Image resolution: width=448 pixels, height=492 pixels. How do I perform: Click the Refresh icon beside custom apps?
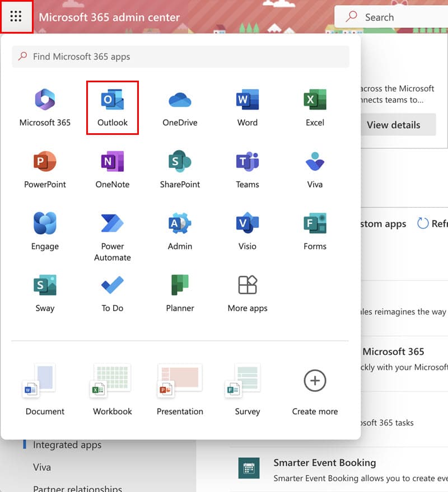tap(423, 223)
